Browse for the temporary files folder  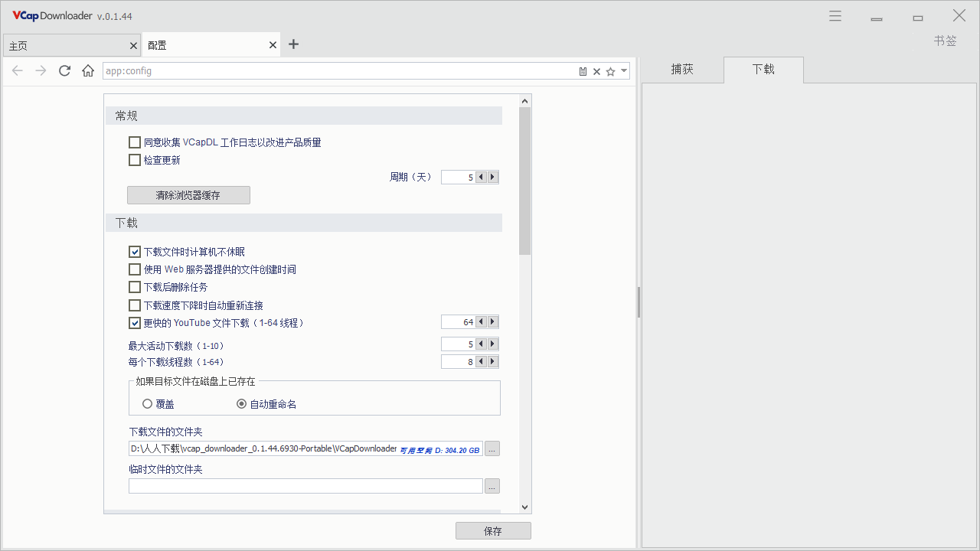pos(492,486)
